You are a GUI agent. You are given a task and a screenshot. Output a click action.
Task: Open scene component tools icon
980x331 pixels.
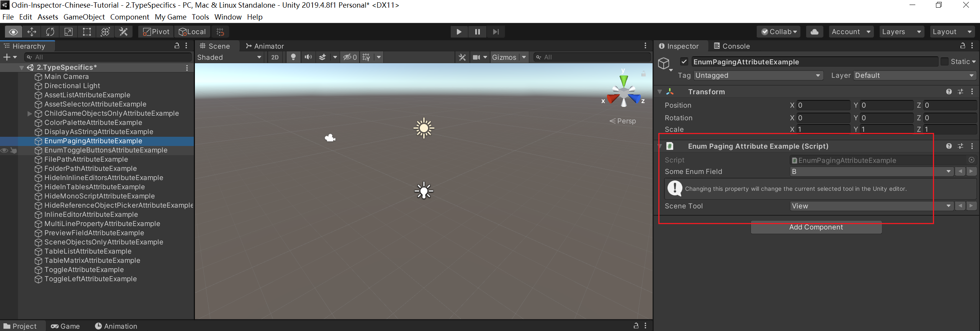(462, 57)
